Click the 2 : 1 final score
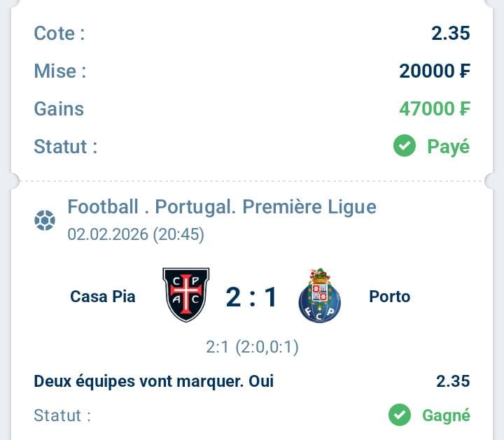 tap(252, 297)
